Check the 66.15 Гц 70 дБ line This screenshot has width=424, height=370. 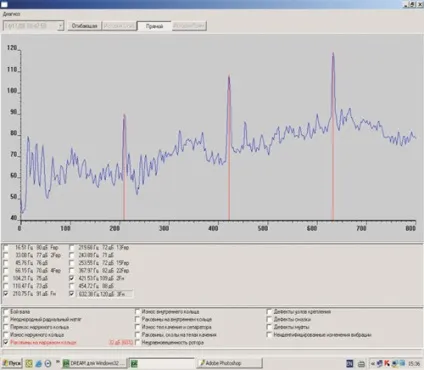[6, 271]
